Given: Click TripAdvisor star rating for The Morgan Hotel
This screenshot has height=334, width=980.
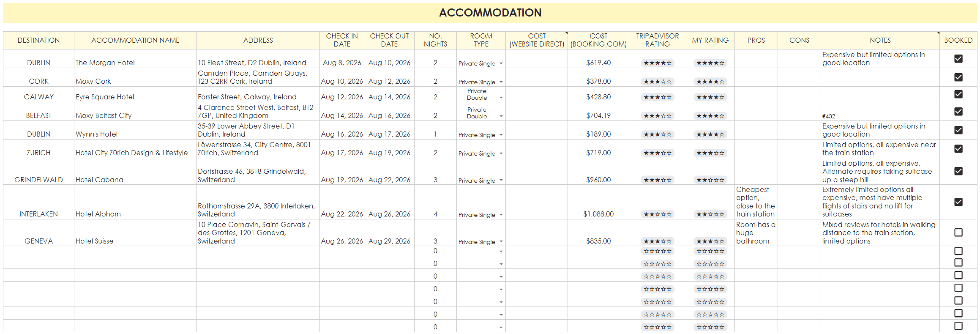Looking at the screenshot, I should (657, 63).
